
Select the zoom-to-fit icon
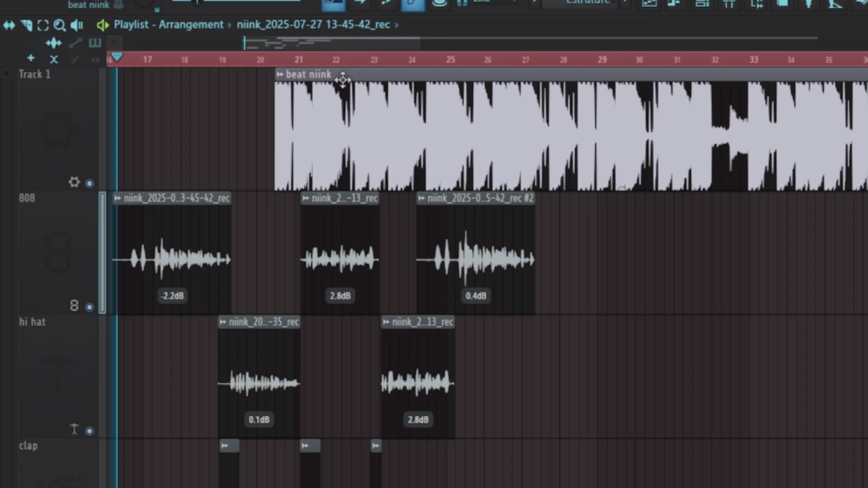click(x=43, y=25)
